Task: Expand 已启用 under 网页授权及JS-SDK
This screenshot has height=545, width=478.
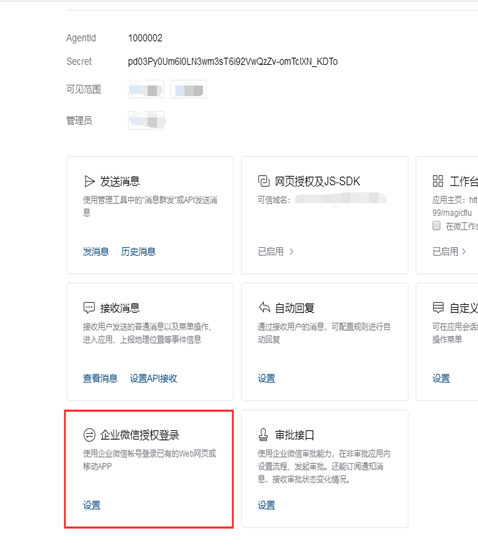Action: click(x=276, y=251)
